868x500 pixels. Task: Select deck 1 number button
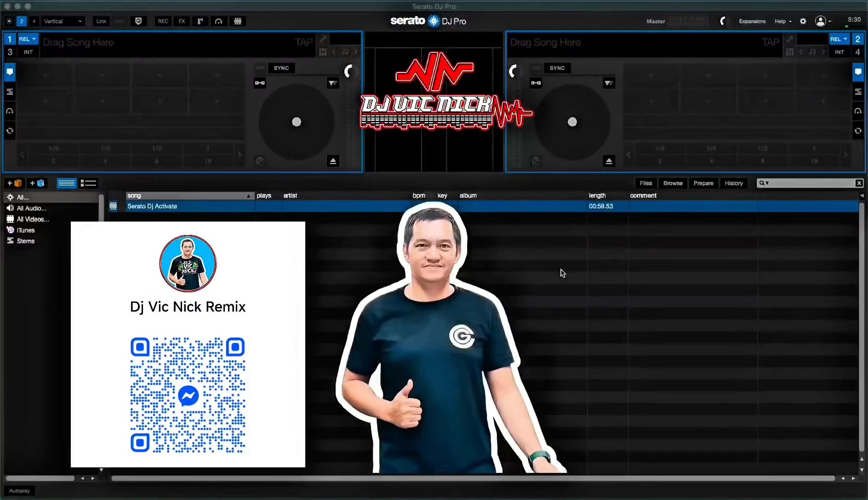click(10, 39)
